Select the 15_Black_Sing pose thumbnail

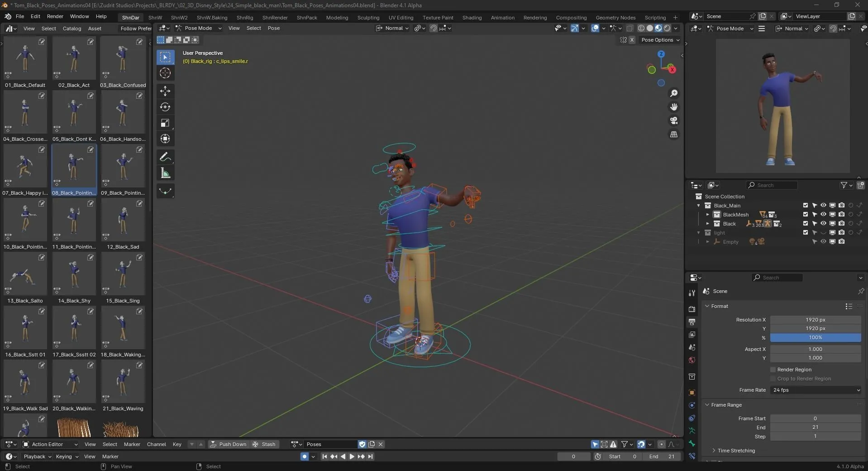(123, 274)
